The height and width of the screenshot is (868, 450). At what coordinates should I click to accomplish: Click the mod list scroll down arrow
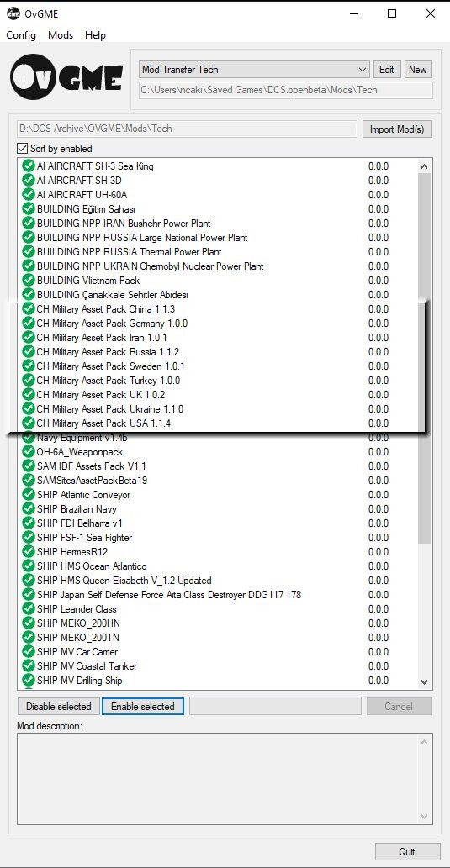425,682
